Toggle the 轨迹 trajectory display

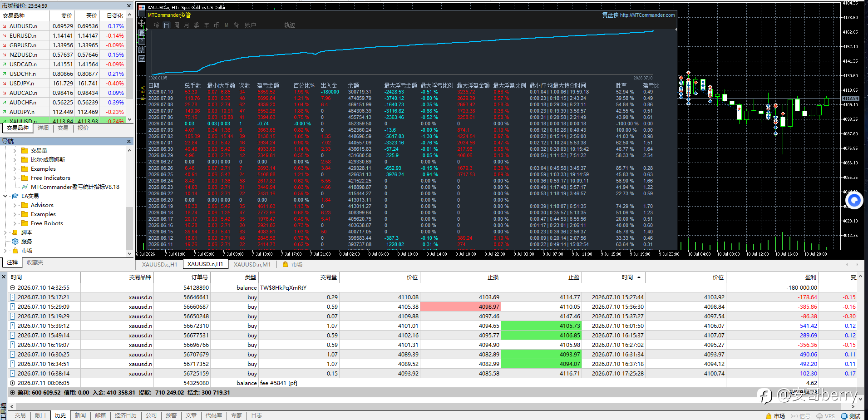(290, 25)
